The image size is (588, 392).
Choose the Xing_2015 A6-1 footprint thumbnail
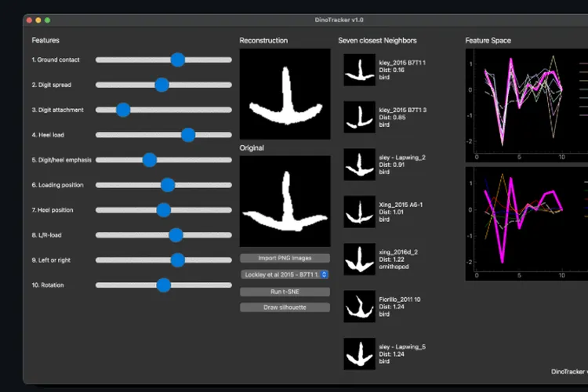pyautogui.click(x=359, y=212)
